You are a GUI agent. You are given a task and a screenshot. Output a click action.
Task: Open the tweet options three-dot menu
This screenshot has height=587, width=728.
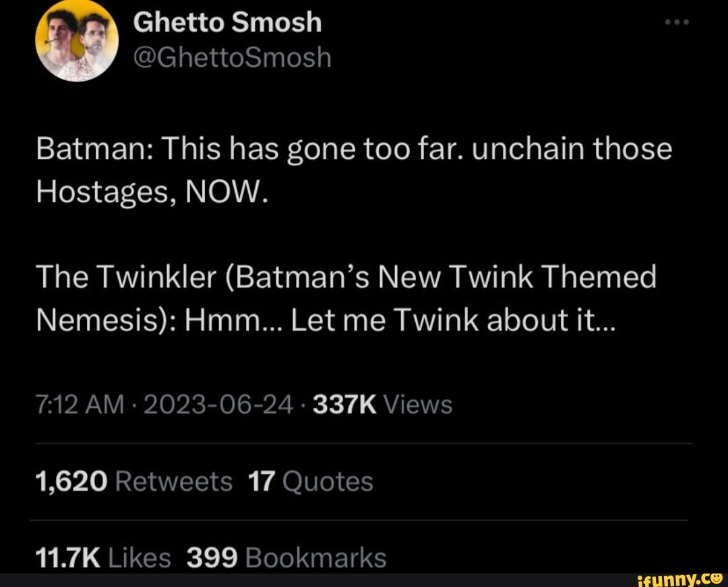[676, 21]
